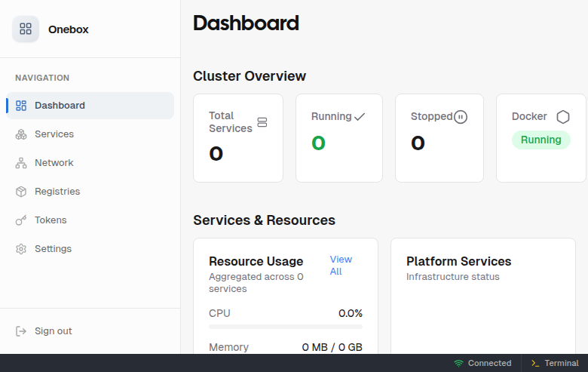Open the Services navigation item
This screenshot has height=372, width=588.
(x=54, y=134)
